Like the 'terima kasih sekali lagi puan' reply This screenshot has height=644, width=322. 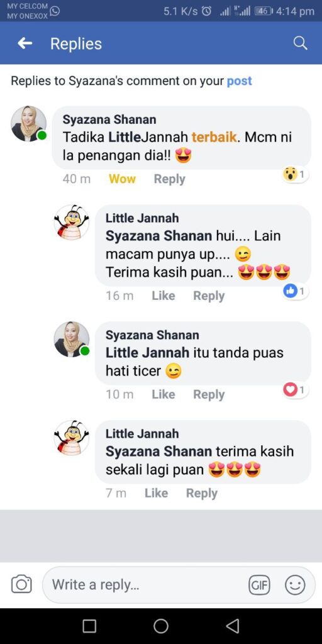156,493
